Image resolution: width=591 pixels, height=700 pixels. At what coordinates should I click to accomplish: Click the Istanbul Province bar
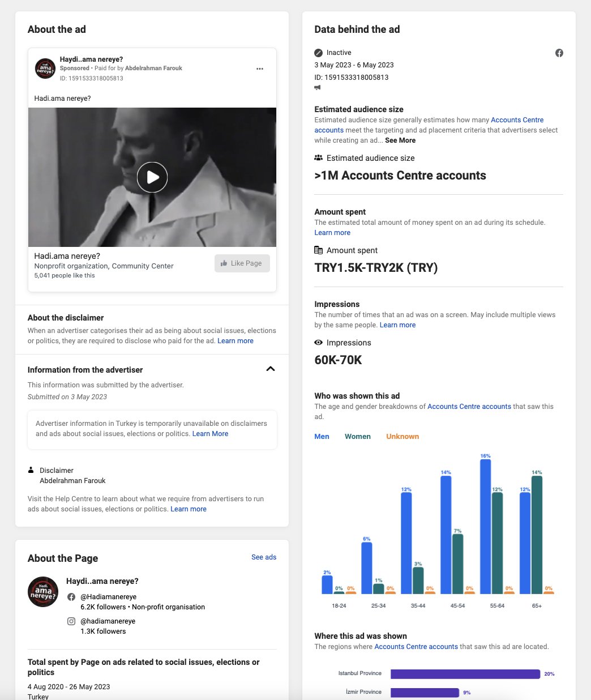pos(465,674)
